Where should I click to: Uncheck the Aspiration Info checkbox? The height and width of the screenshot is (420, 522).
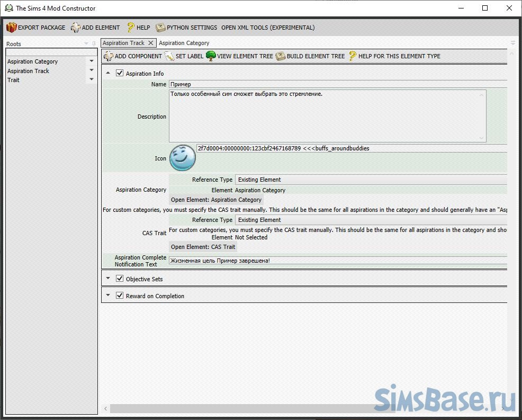click(120, 74)
